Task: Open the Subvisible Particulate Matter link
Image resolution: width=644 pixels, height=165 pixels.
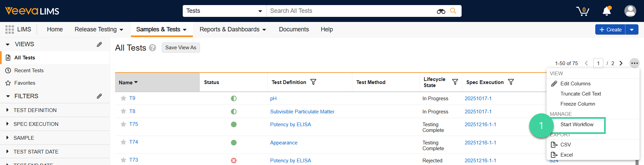Action: click(x=302, y=112)
